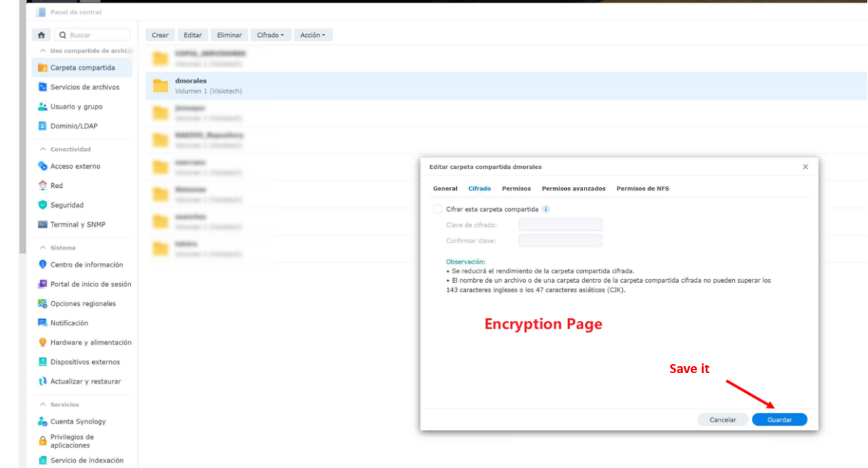Viewport: 868px width, 468px height.
Task: Switch to the Permisos tab
Action: click(516, 189)
